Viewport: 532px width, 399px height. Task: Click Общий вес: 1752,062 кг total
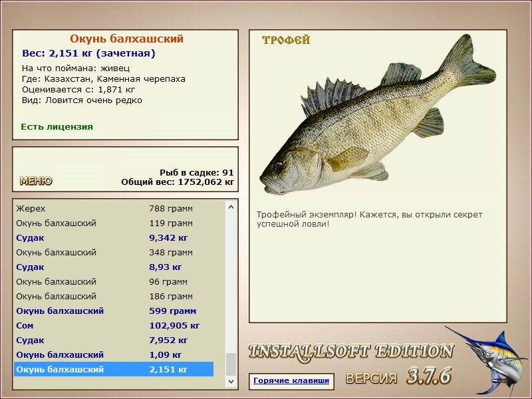[x=178, y=182]
